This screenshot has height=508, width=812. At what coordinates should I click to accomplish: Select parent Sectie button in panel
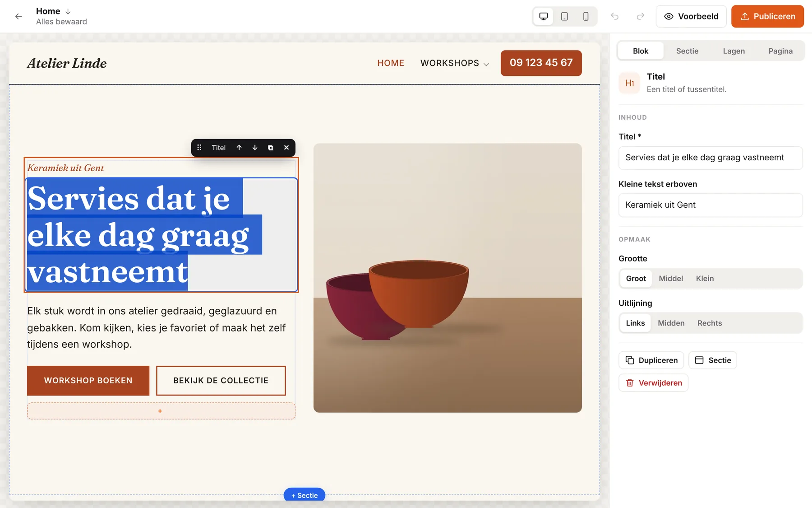(713, 360)
